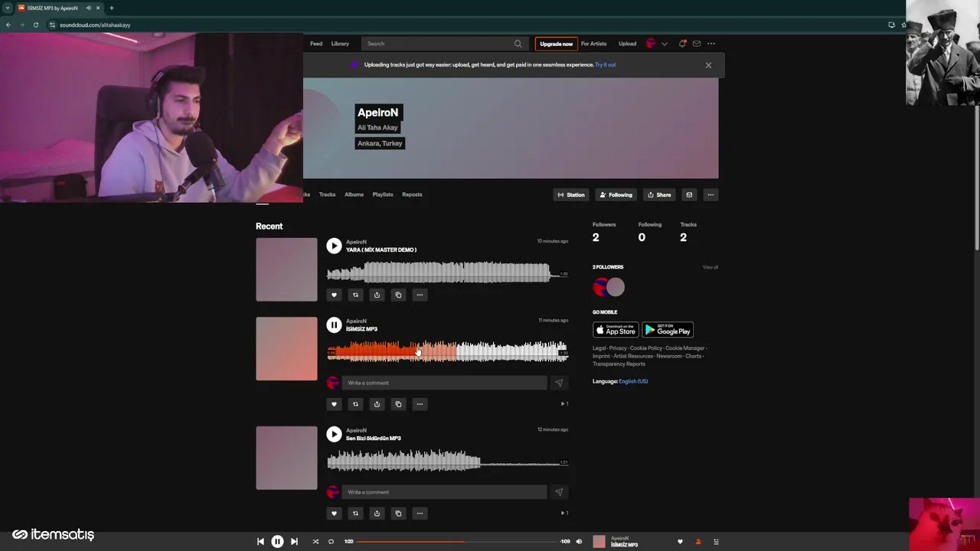Viewport: 980px width, 551px height.
Task: Open header more options menu
Action: tap(711, 44)
